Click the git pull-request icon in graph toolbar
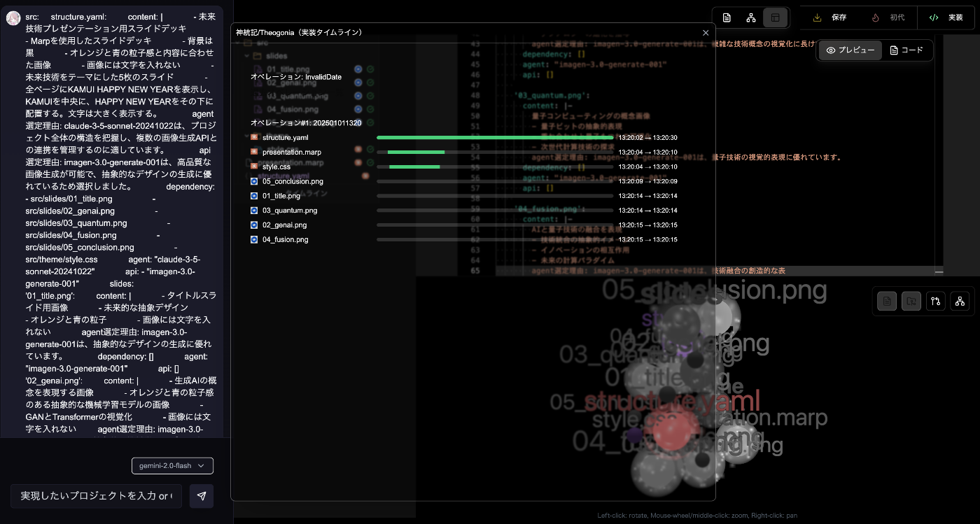980x524 pixels. 936,301
